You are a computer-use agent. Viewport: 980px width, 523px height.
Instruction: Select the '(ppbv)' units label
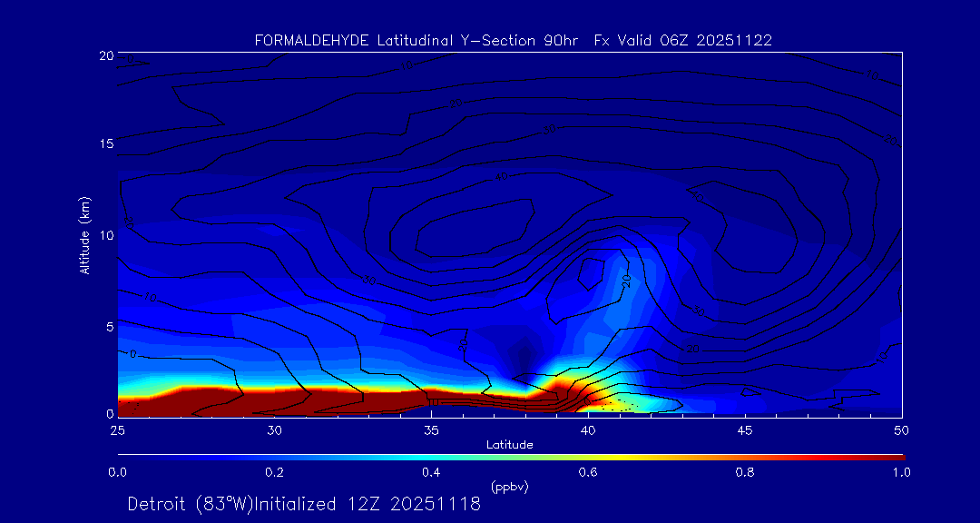click(x=509, y=487)
